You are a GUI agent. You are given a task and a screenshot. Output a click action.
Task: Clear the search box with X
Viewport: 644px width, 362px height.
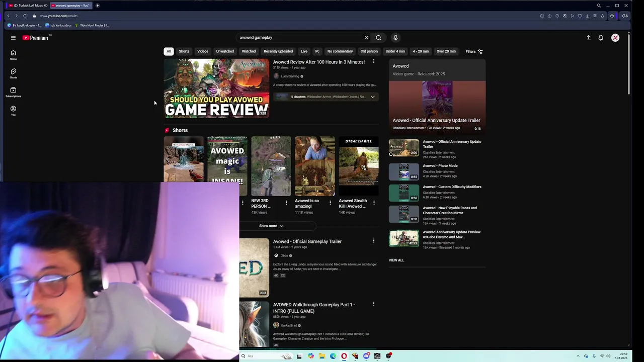tap(366, 38)
